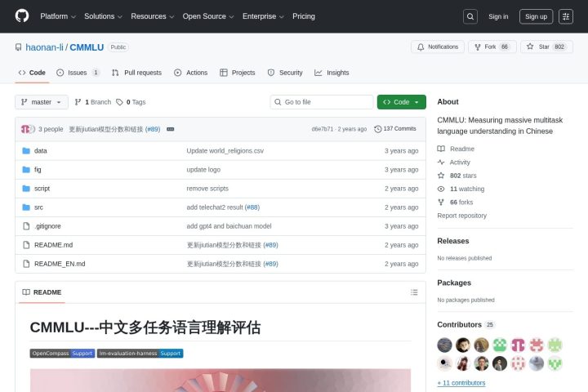View 137 Commits history
Viewport: 588px width, 392px height.
tap(395, 129)
